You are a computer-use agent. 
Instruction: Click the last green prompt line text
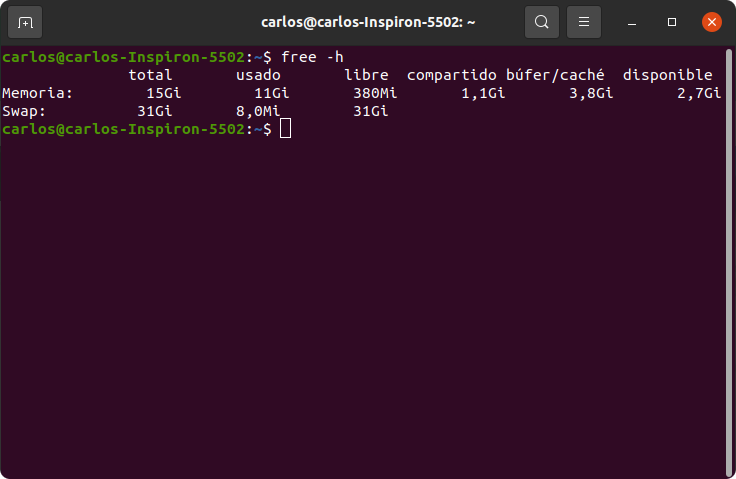137,129
